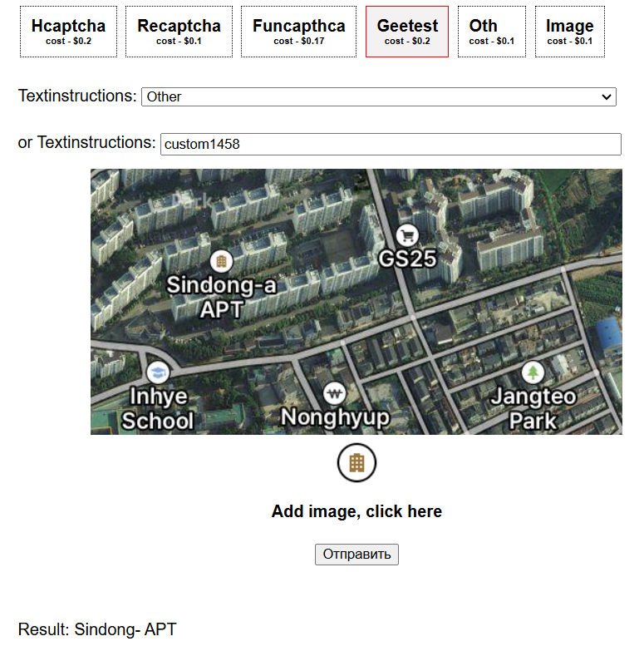Click the Inhye School label text
The height and width of the screenshot is (646, 644).
click(158, 408)
